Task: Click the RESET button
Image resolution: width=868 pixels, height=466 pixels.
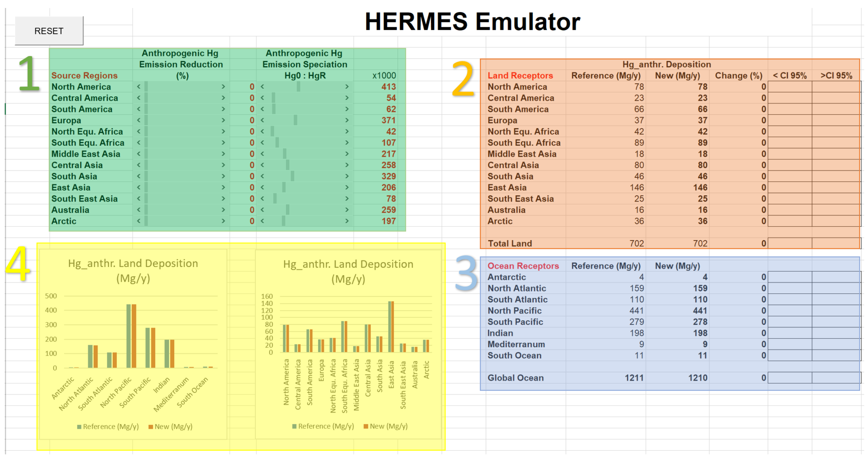Action: [49, 31]
